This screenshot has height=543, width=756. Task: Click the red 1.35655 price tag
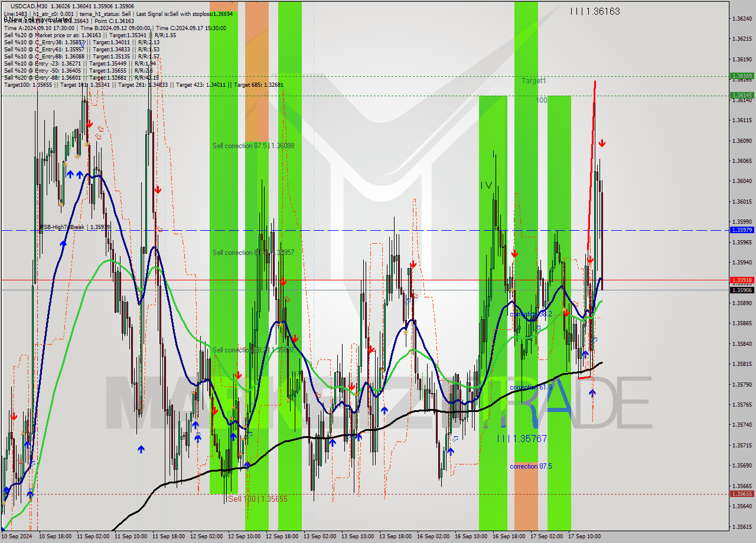click(x=741, y=493)
